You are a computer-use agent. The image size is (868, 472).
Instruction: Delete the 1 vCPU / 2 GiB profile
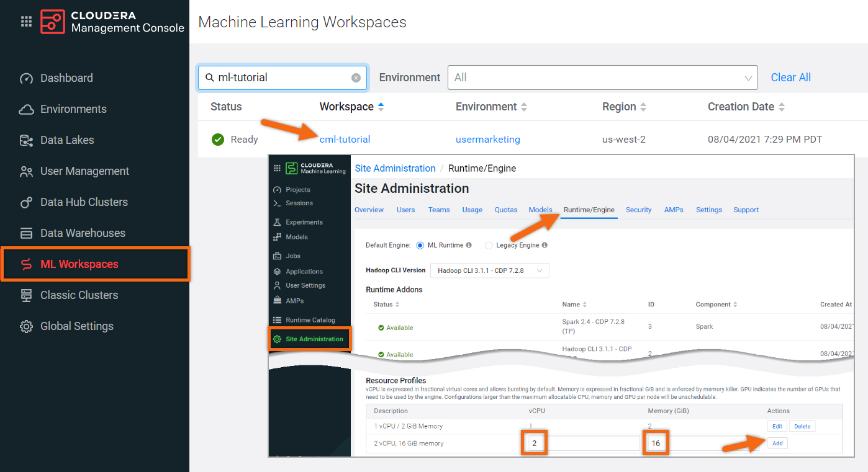[x=802, y=426]
